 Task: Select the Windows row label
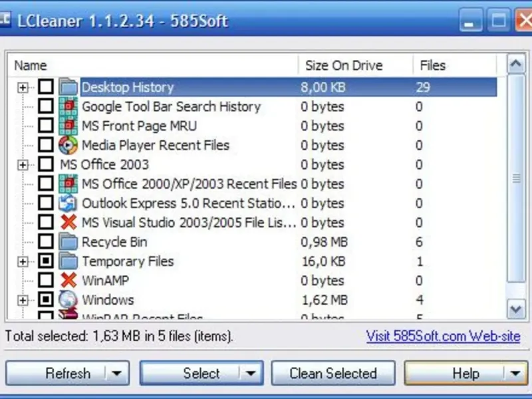(108, 300)
